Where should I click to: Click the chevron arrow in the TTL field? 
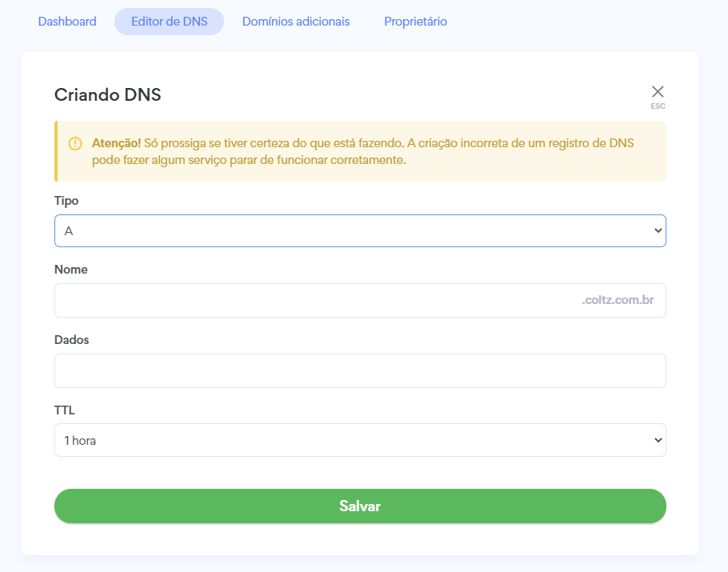[x=658, y=440]
